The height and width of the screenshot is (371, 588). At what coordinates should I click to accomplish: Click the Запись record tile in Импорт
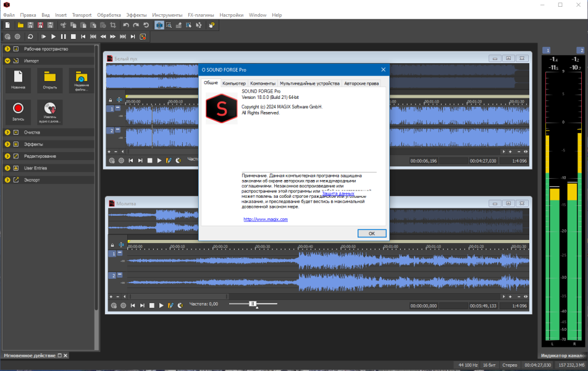pyautogui.click(x=18, y=112)
